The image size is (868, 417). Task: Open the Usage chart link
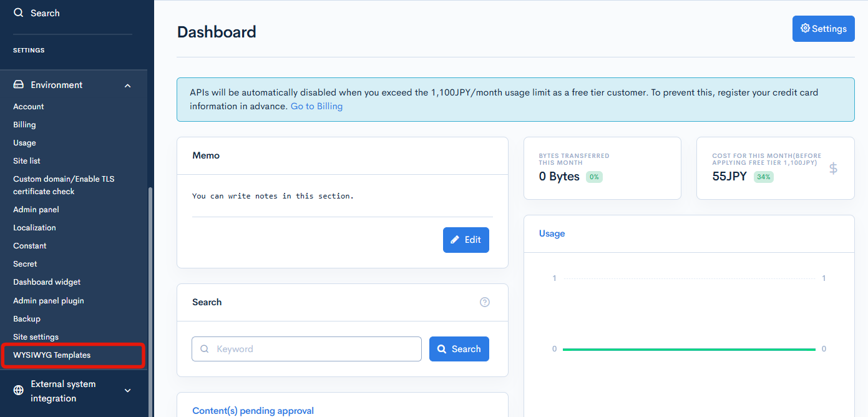(x=552, y=233)
